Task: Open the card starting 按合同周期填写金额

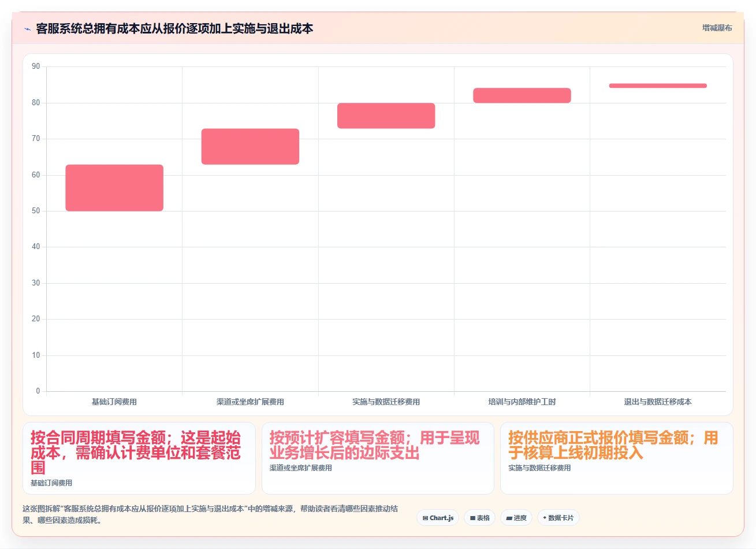Action: click(x=139, y=458)
